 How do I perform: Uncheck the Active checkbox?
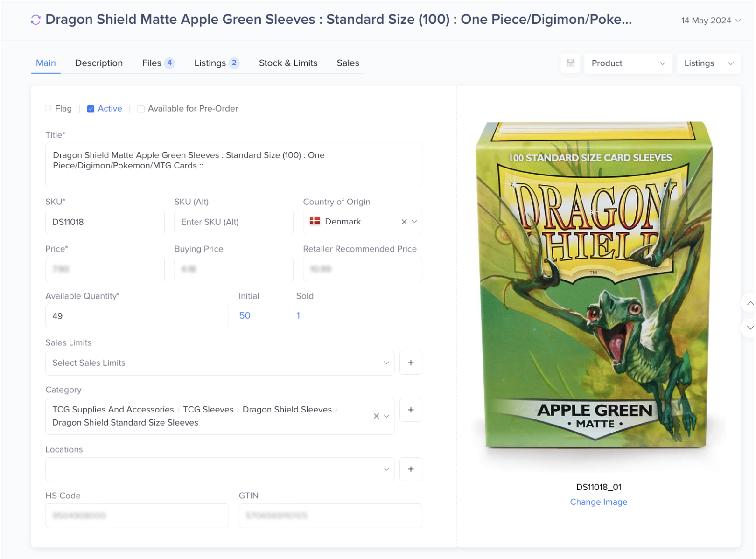(x=91, y=109)
